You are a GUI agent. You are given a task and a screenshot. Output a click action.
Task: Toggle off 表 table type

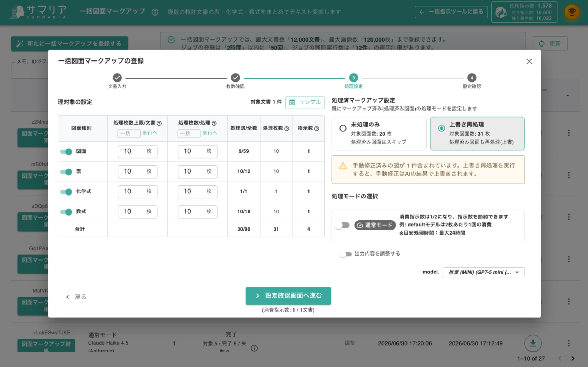(66, 172)
